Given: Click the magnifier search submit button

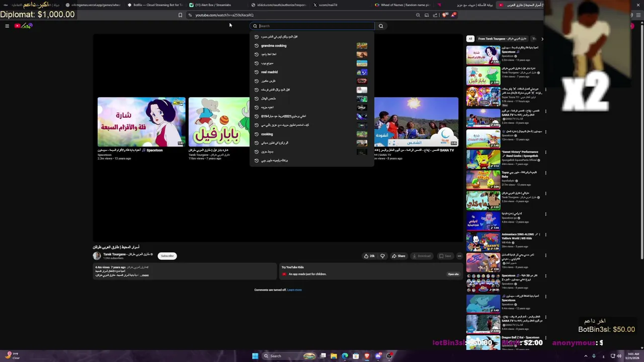Looking at the screenshot, I should pyautogui.click(x=381, y=26).
